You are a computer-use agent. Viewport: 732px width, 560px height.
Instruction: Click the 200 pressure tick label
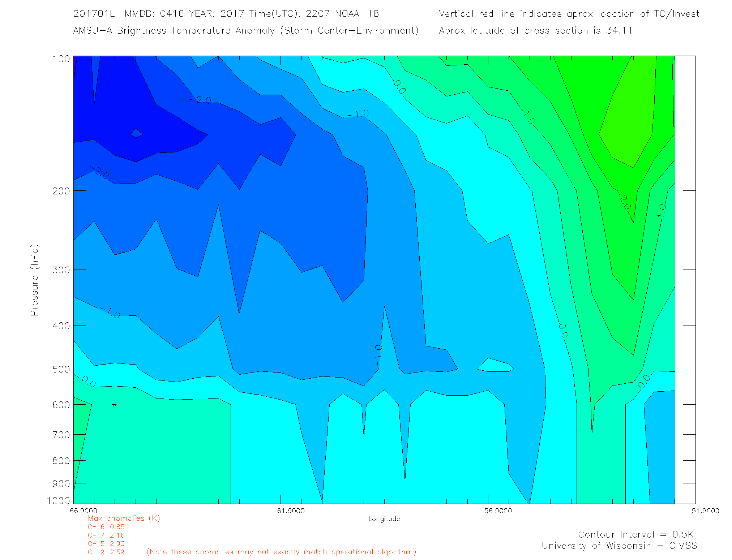[61, 191]
